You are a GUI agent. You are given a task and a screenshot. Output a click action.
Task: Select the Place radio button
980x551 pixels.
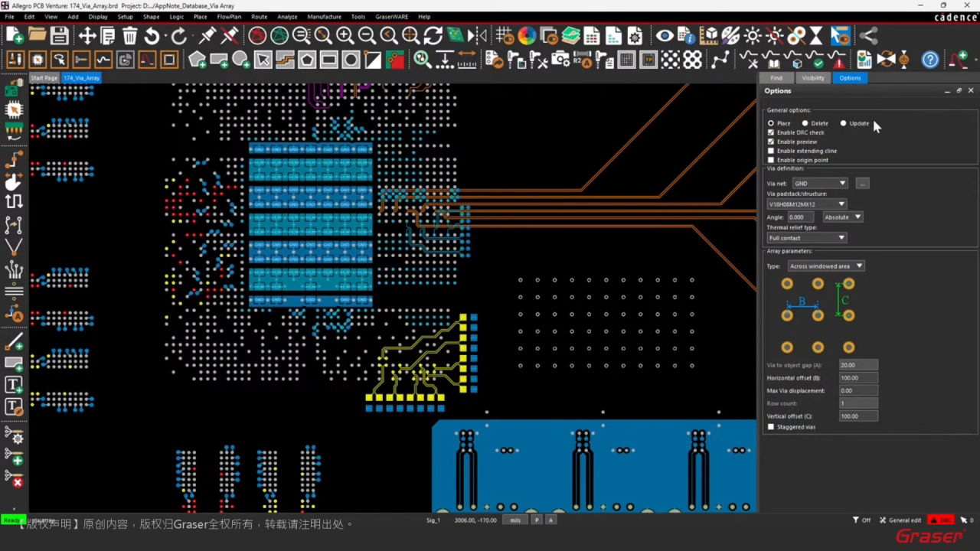[771, 123]
